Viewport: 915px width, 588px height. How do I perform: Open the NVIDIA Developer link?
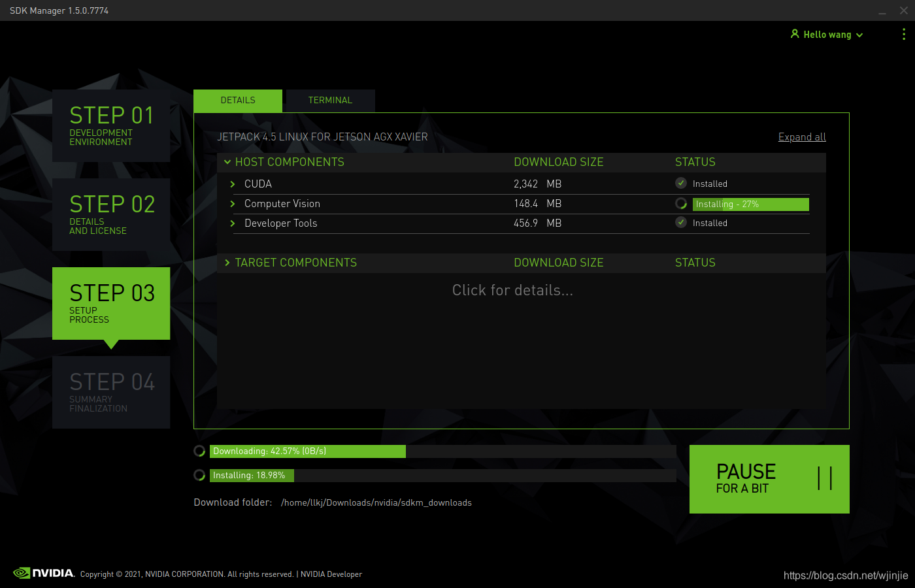coord(331,574)
